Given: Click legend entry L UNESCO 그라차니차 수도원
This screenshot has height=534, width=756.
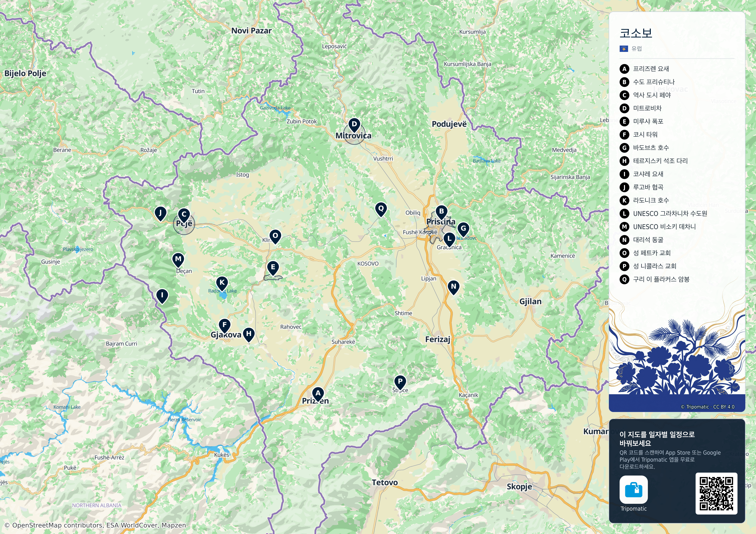Looking at the screenshot, I should [663, 214].
